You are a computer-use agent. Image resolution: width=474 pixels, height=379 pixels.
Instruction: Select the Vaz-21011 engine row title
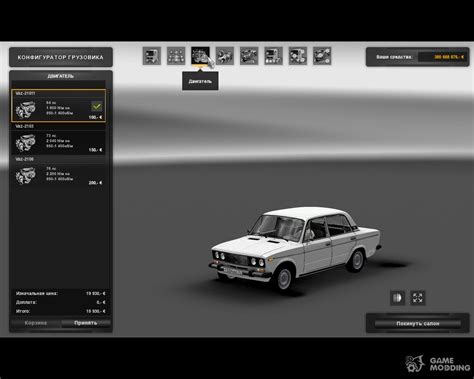click(25, 93)
